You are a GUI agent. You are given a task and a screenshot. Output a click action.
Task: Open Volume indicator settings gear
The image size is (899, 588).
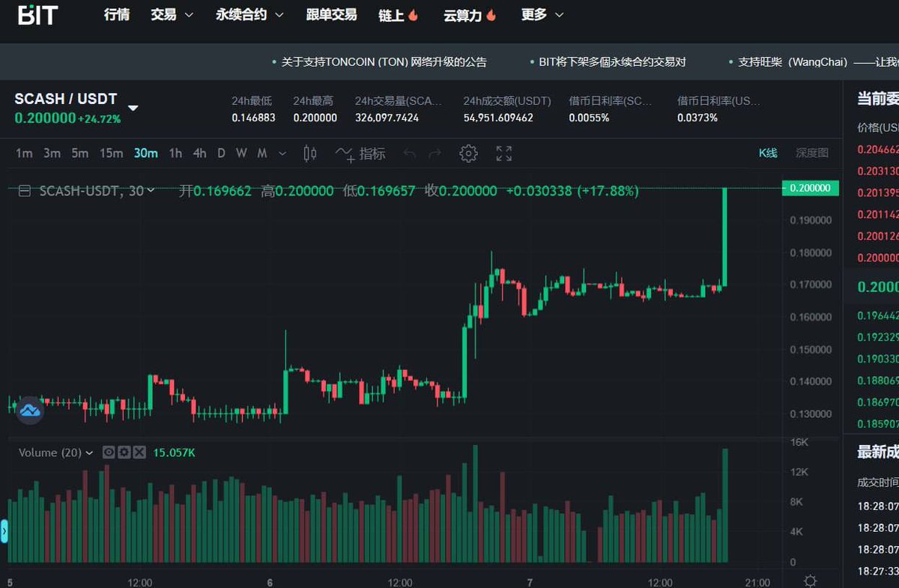coord(124,452)
